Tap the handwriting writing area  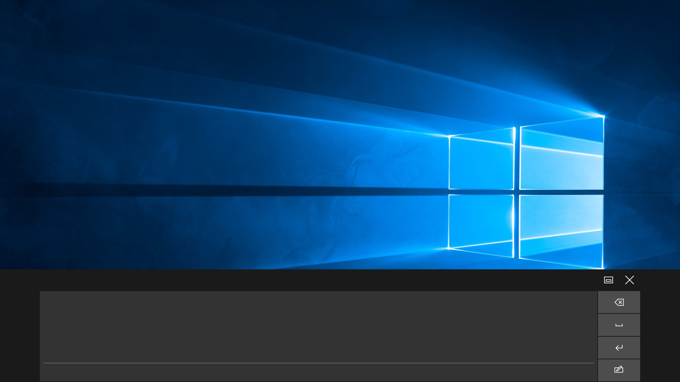tap(319, 336)
